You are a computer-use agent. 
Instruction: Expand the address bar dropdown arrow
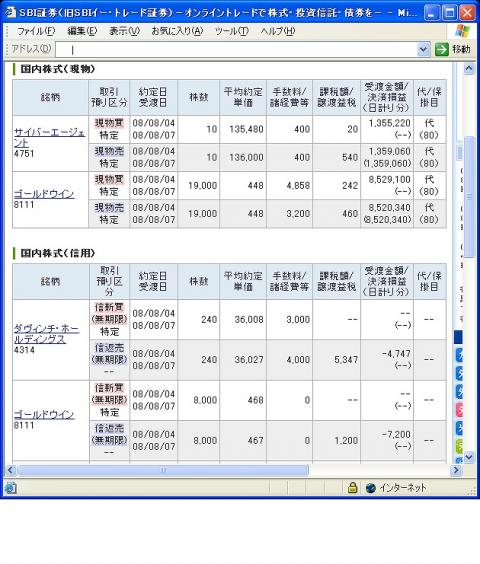tap(423, 49)
